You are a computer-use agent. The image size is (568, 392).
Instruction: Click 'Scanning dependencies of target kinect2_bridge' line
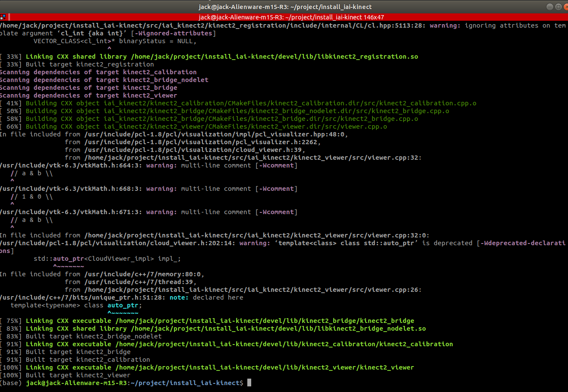88,88
